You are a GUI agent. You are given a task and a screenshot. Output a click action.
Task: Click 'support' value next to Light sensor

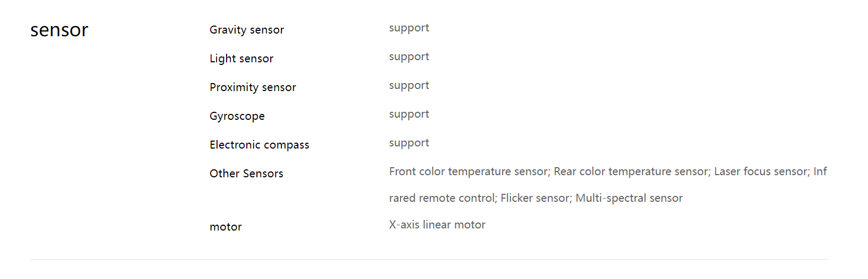click(409, 57)
